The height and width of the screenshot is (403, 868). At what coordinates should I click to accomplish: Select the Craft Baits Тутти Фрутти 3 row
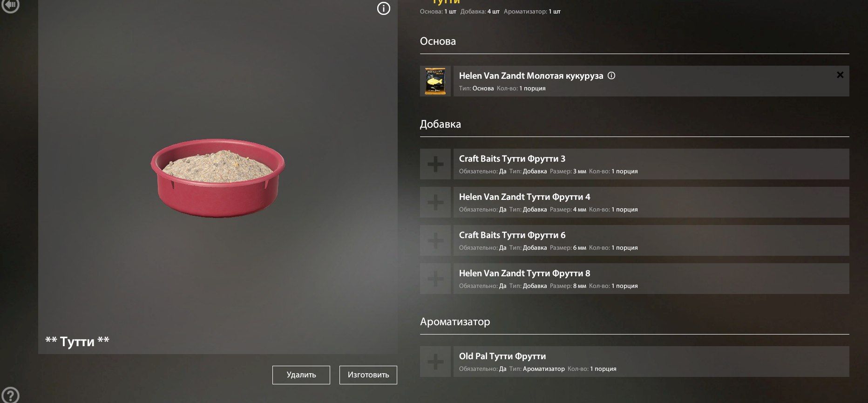coord(651,164)
